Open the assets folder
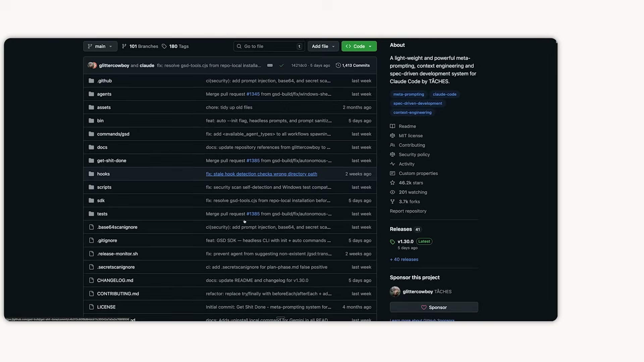Viewport: 644px width, 362px height. tap(104, 107)
